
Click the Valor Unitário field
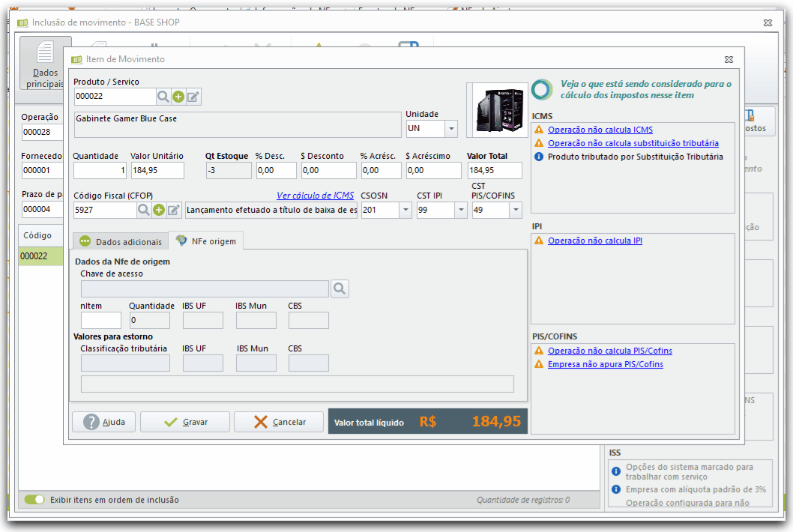click(x=157, y=170)
